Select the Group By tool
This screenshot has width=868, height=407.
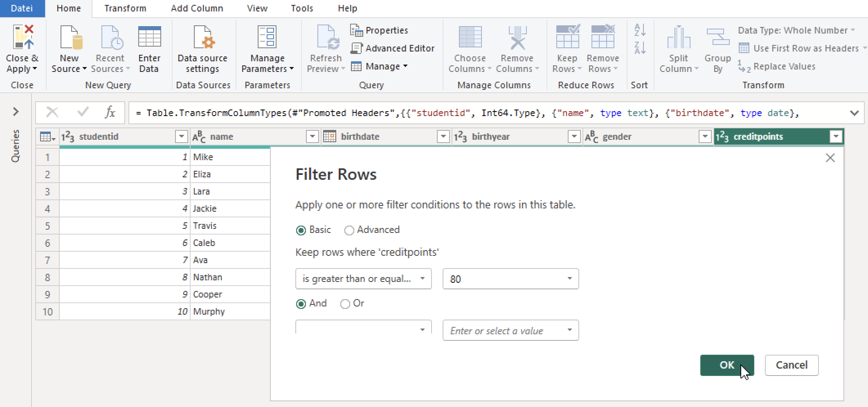(717, 48)
